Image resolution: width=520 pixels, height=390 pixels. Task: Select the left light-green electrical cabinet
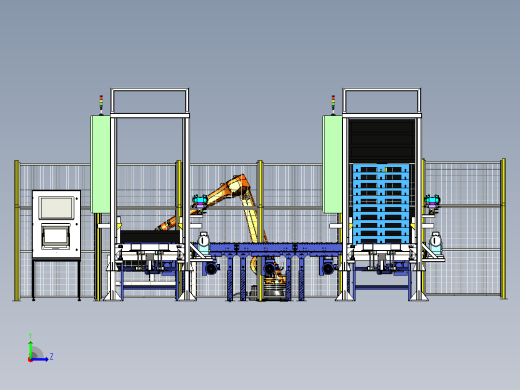(100, 164)
